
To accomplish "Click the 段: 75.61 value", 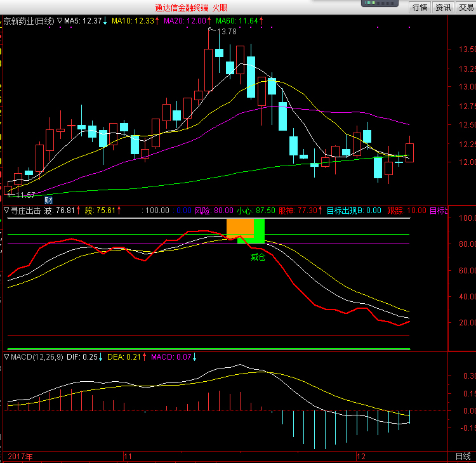I will pyautogui.click(x=100, y=211).
